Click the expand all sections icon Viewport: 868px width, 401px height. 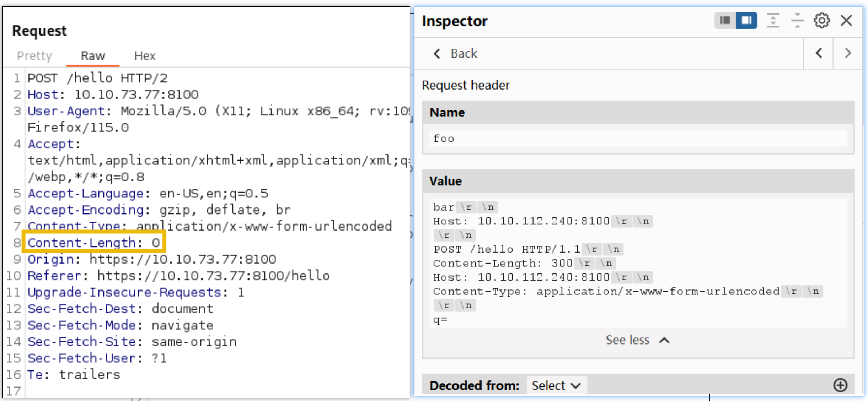pyautogui.click(x=773, y=20)
